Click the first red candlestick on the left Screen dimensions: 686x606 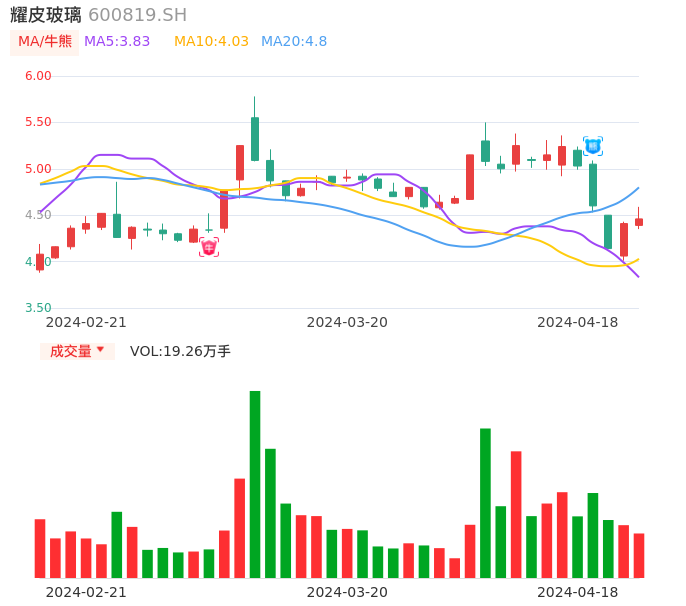click(x=40, y=262)
